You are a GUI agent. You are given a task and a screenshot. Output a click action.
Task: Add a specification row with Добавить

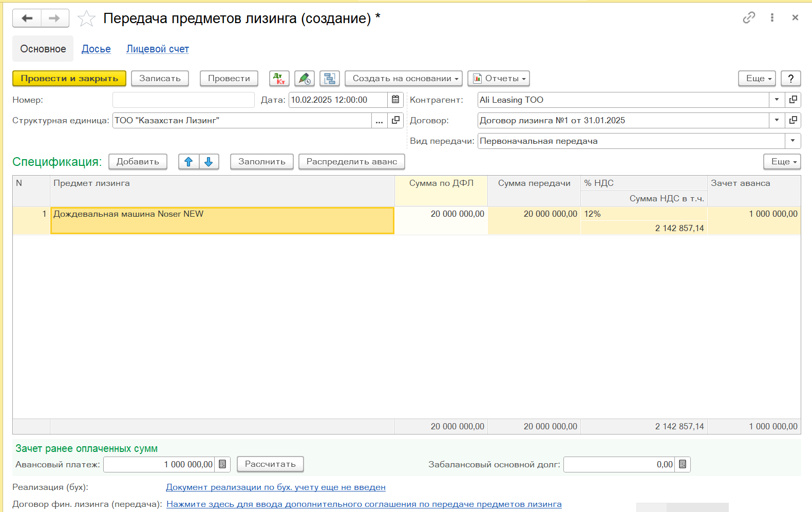tap(138, 162)
